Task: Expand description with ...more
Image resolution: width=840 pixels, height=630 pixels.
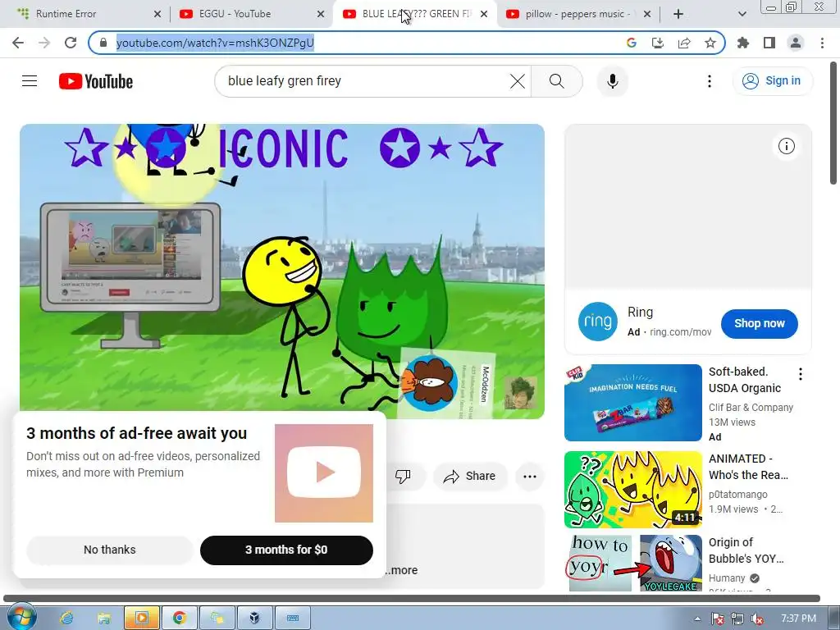Action: pyautogui.click(x=400, y=570)
